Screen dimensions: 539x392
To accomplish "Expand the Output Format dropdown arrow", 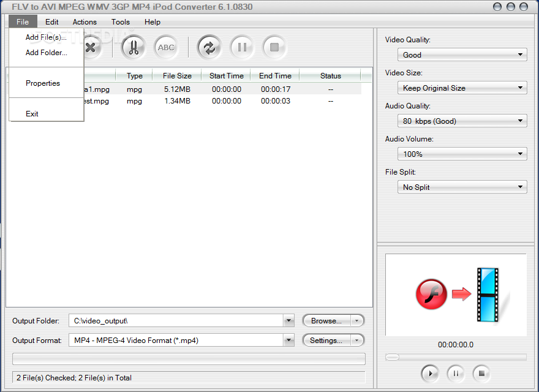I will 288,340.
